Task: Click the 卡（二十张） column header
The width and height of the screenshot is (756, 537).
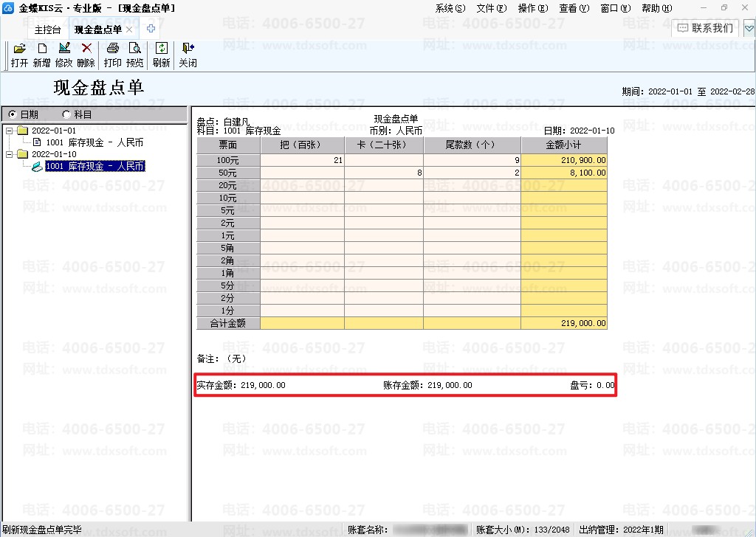Action: [384, 145]
